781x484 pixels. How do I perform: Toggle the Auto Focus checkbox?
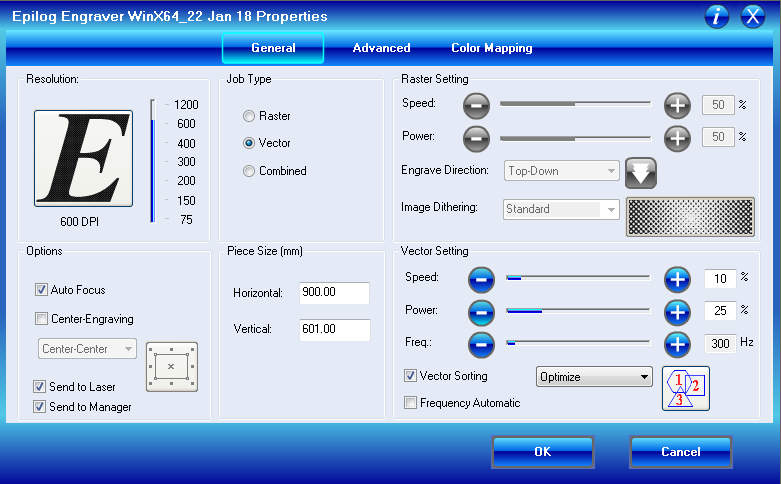tap(41, 290)
